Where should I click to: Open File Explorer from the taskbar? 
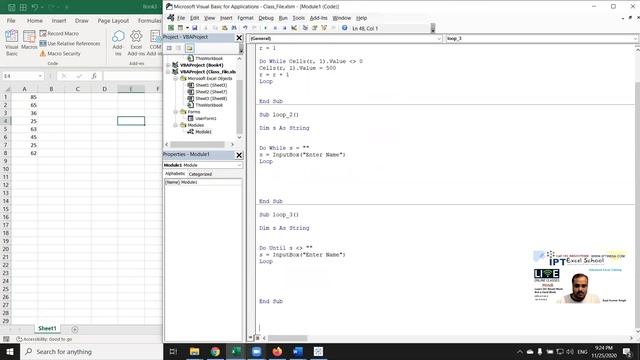pyautogui.click(x=194, y=351)
